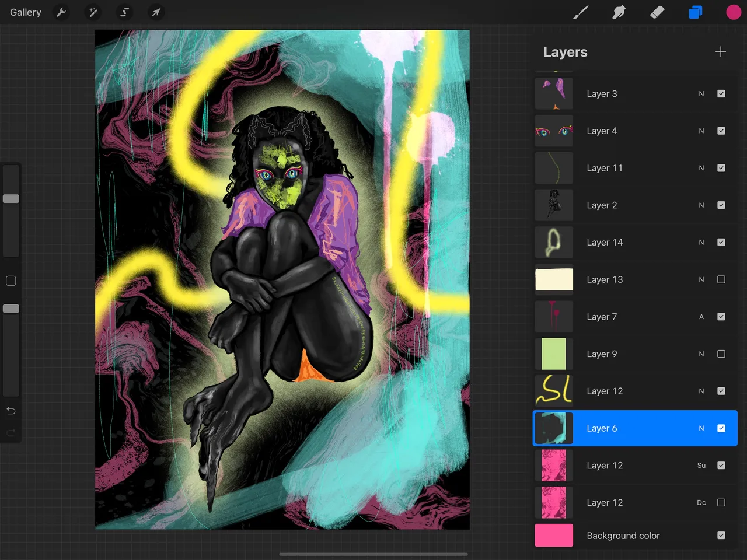747x560 pixels.
Task: Tap the 'Layer 11' name
Action: pos(605,168)
